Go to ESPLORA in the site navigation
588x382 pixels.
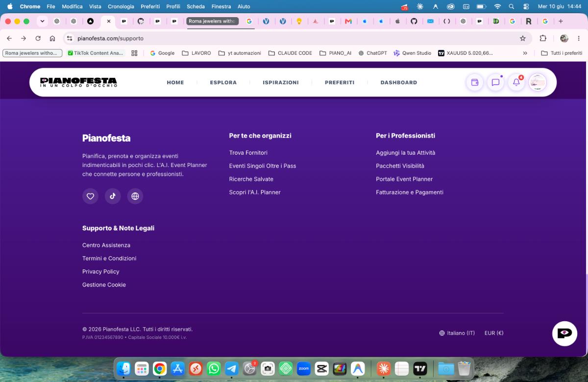coord(223,82)
